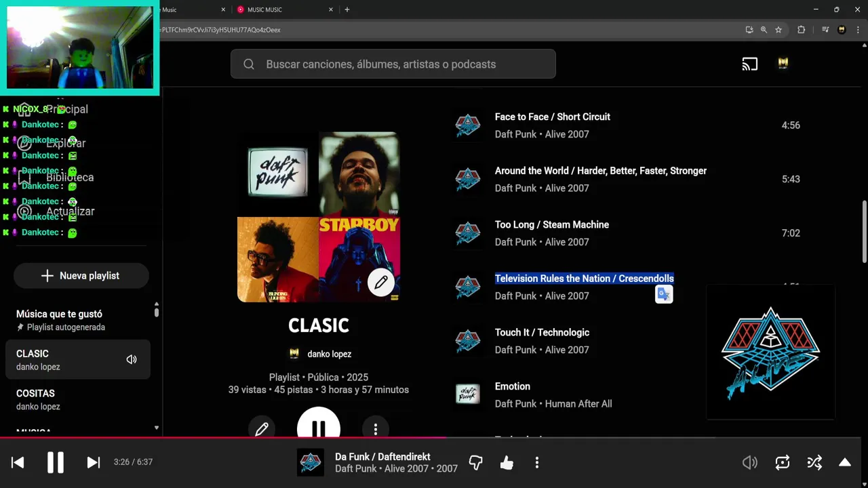This screenshot has width=868, height=488.
Task: Toggle shuffle in the player bar
Action: pos(814,462)
